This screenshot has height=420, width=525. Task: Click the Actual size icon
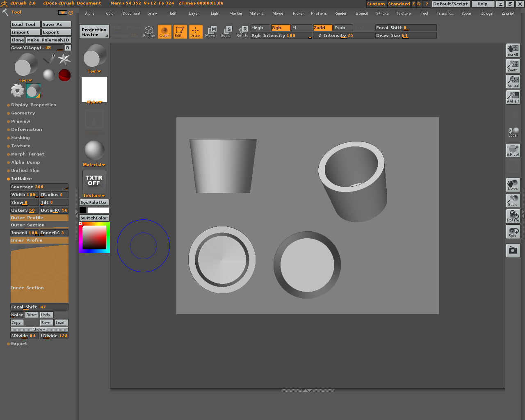[513, 81]
